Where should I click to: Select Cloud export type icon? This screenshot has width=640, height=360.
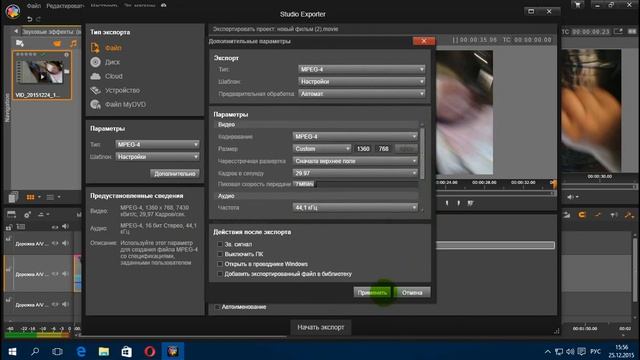(x=95, y=76)
